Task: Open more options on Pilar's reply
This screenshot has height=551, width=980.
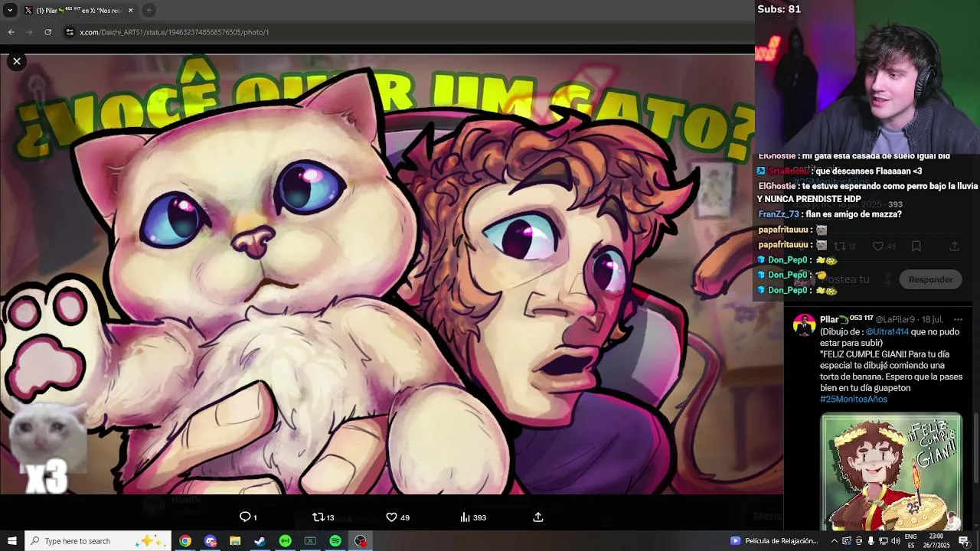Action: (958, 319)
